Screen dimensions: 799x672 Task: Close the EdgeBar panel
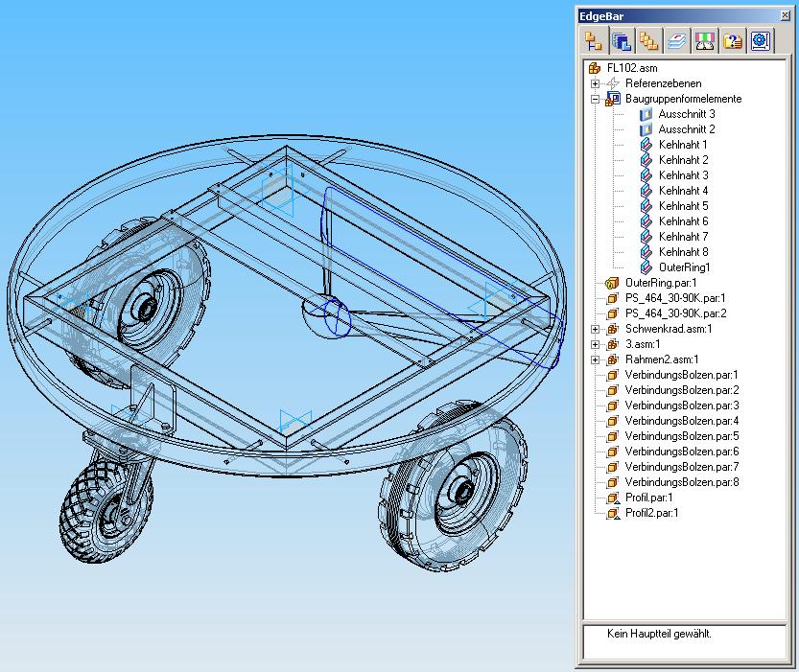[786, 15]
